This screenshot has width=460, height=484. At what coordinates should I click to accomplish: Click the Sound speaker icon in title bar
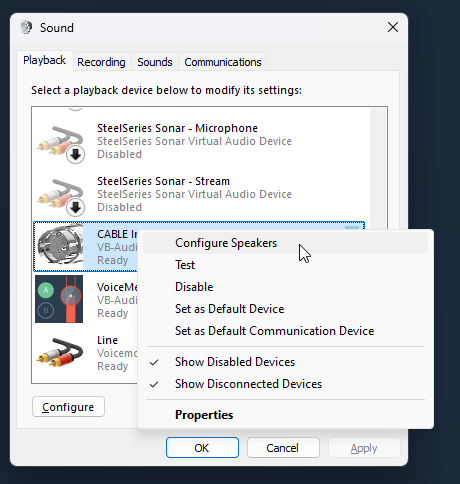coord(26,27)
